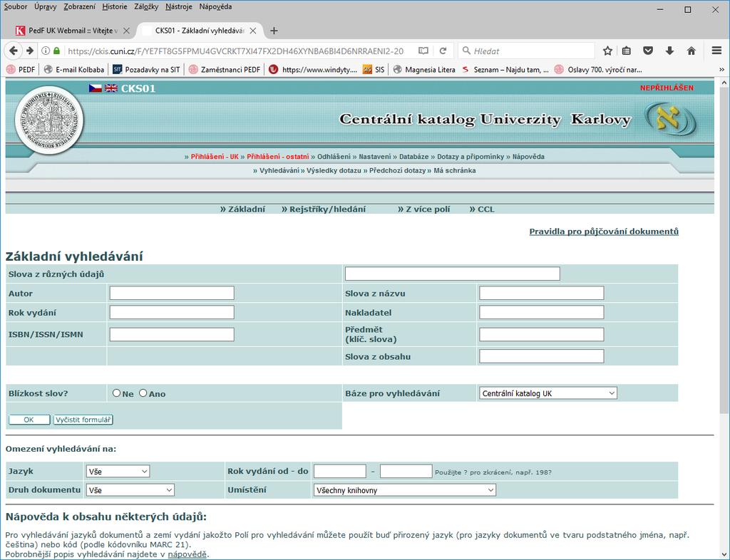This screenshot has width=730, height=560.
Task: Open Downloads arrow icon
Action: point(669,51)
